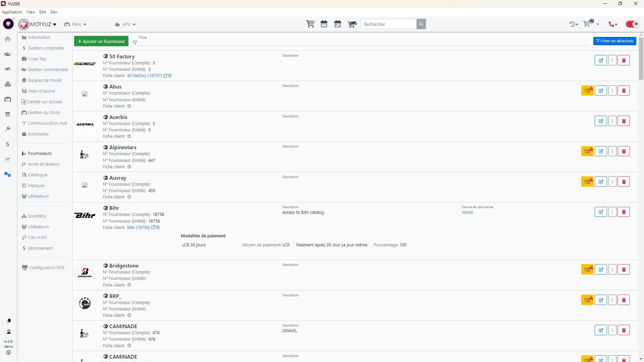Edit the 50 Factory supplier
This screenshot has height=362, width=644.
(x=601, y=61)
